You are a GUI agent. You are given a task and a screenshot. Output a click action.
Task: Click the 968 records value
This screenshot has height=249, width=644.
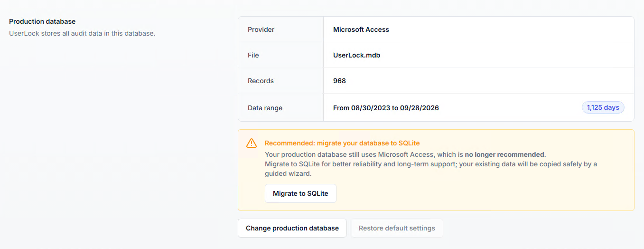[339, 81]
